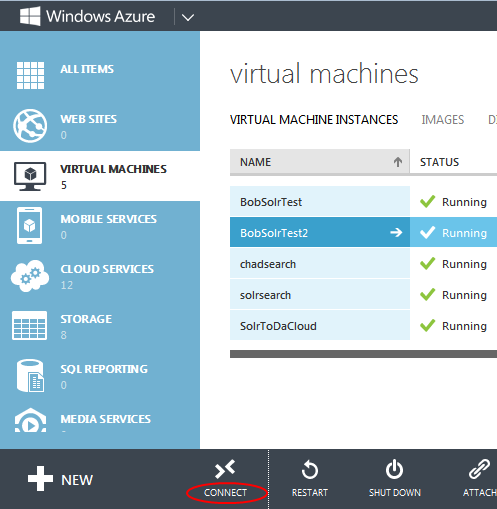Screen dimensions: 497x509
Task: Open the STORAGE sidebar entry
Action: 100,326
